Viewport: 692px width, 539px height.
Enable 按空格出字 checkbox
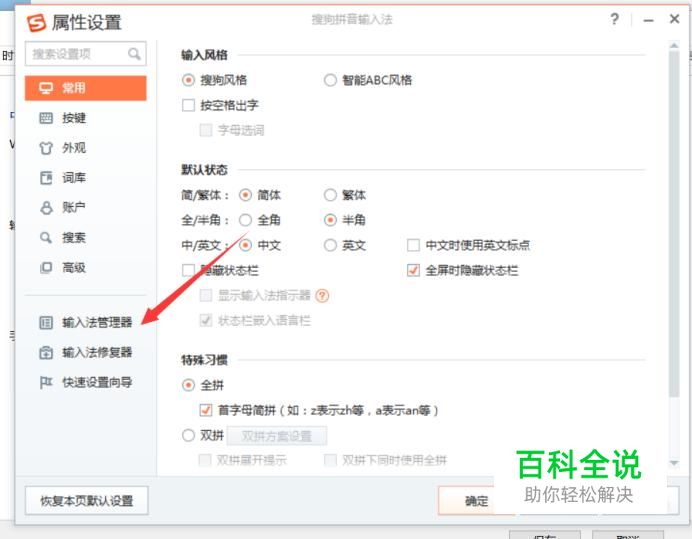(188, 105)
